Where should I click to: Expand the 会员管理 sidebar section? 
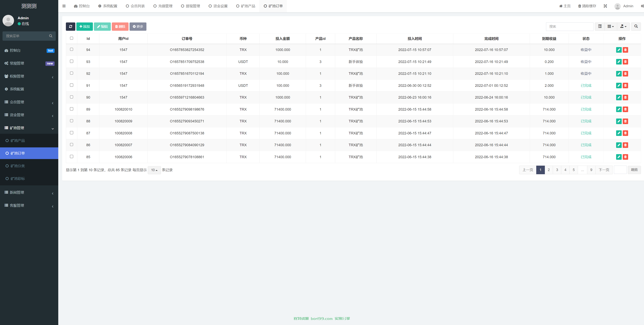click(29, 102)
